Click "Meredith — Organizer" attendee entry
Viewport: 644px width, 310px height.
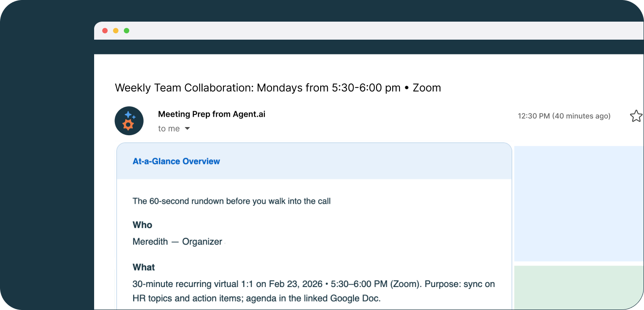(x=176, y=242)
